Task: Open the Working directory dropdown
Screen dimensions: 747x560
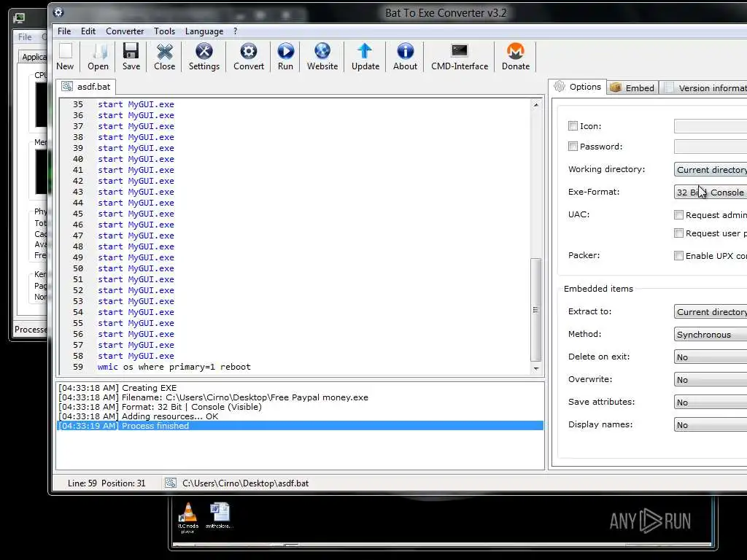Action: coord(711,169)
